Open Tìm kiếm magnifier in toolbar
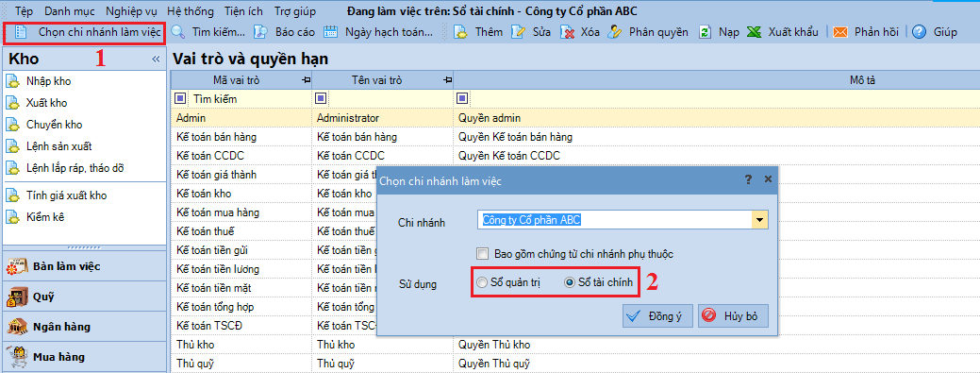 coord(177,32)
